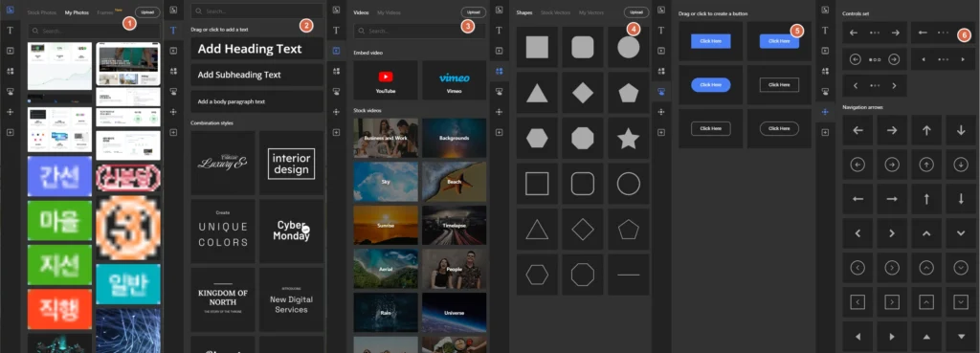Viewport: 980px width, 353px height.
Task: Click Upload in the photos panel
Action: 147,11
